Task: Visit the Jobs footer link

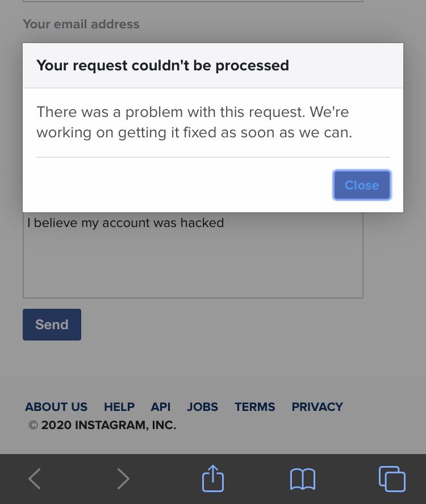Action: pos(202,407)
